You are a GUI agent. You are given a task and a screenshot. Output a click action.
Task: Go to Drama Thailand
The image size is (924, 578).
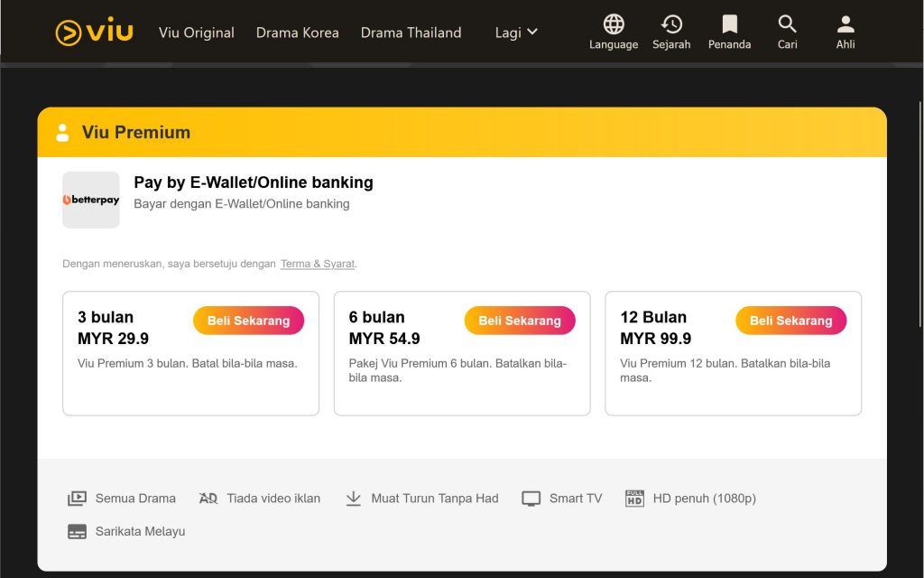[411, 33]
